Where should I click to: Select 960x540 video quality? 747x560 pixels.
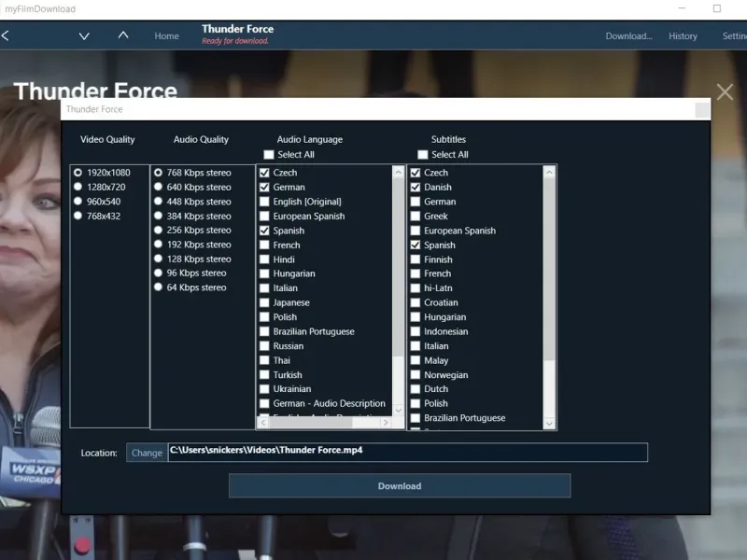(x=78, y=202)
